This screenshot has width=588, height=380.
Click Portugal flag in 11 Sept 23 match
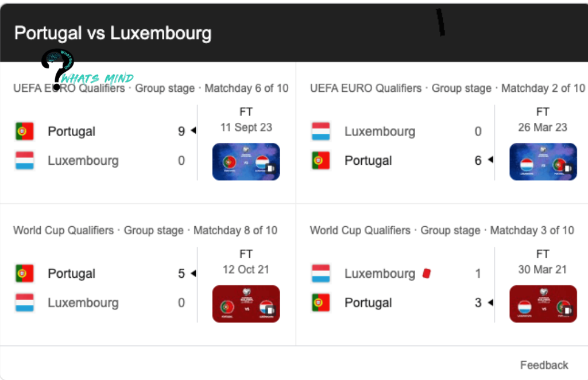24,131
